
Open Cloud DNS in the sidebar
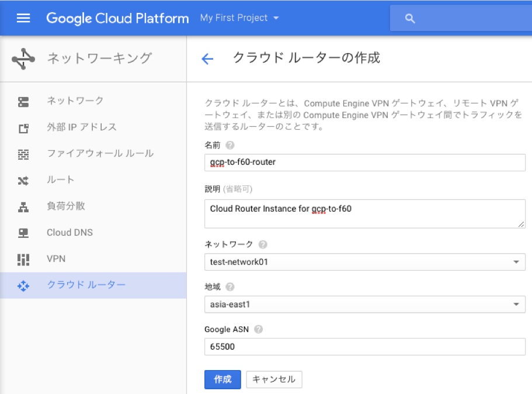(x=69, y=233)
